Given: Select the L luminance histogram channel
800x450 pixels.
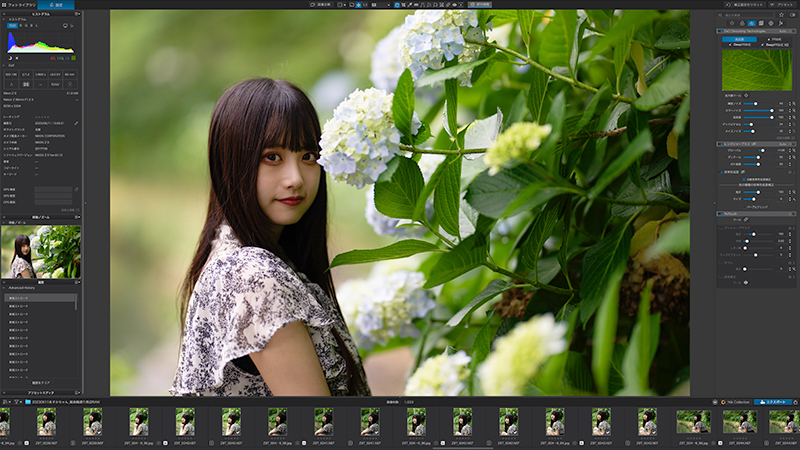Looking at the screenshot, I should (x=37, y=26).
